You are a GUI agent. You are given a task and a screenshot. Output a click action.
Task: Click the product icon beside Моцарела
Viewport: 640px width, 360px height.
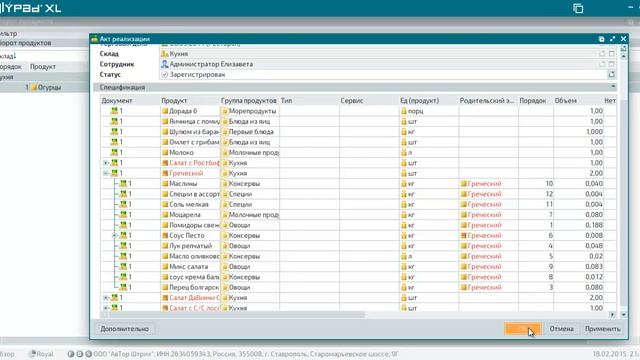coord(165,215)
